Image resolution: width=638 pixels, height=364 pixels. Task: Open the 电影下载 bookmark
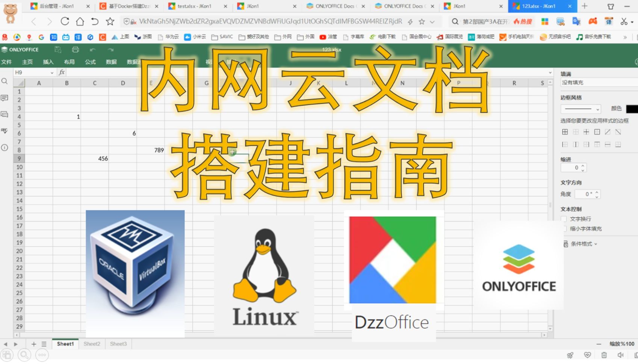382,37
